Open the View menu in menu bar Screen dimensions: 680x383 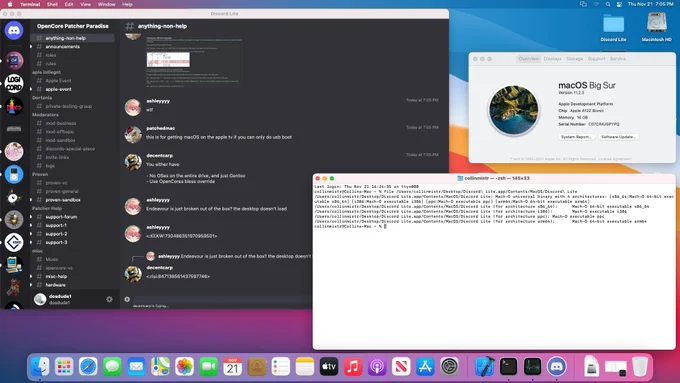coord(85,4)
